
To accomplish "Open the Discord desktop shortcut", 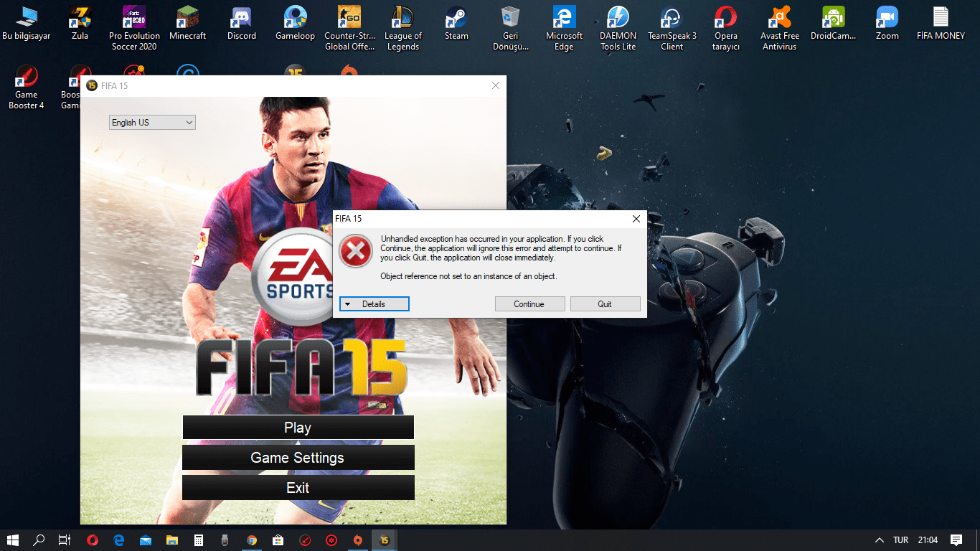I will (x=242, y=22).
